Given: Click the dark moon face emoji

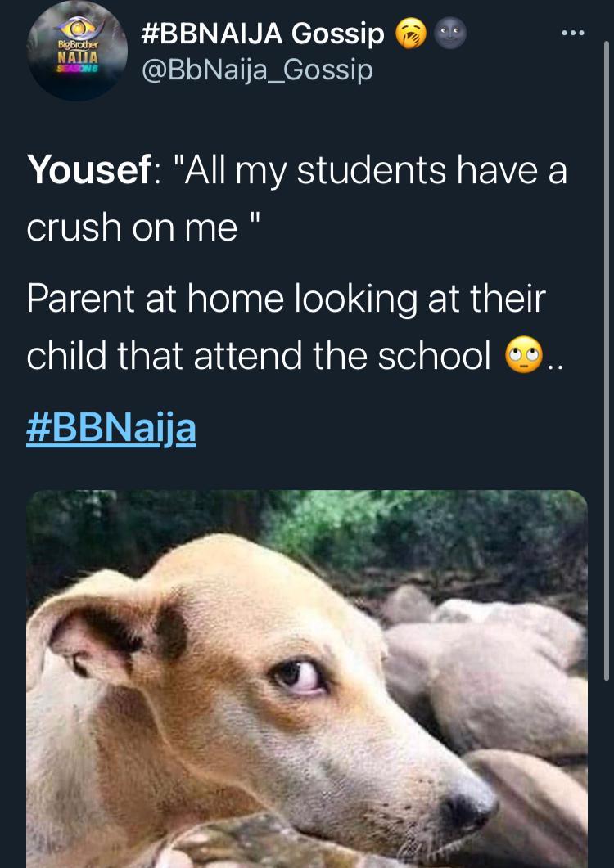Looking at the screenshot, I should click(450, 34).
